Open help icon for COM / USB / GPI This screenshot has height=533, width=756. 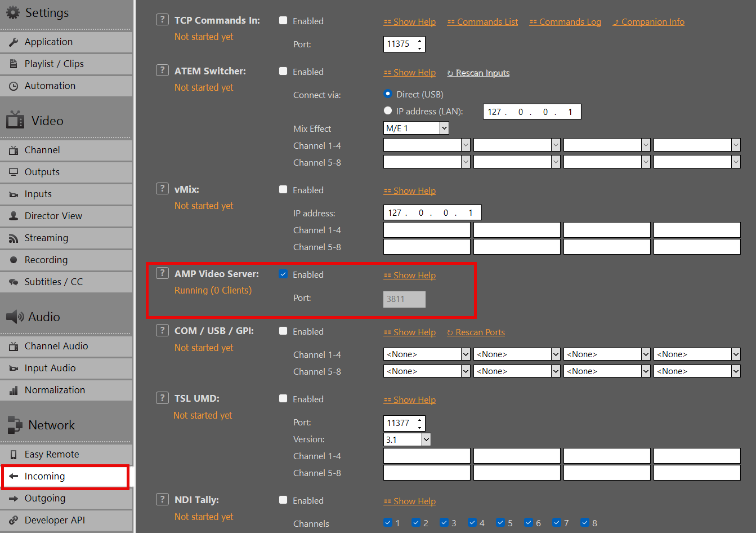[x=162, y=330]
